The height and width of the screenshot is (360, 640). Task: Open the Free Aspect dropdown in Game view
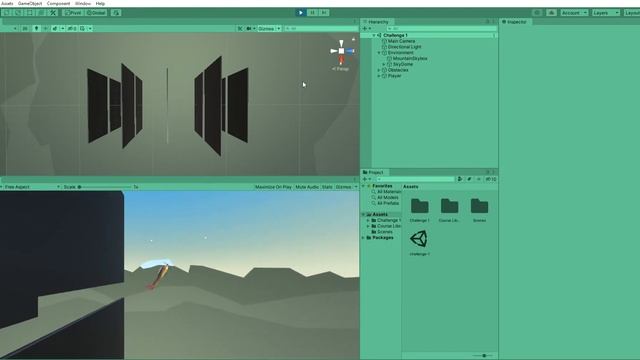click(x=31, y=187)
